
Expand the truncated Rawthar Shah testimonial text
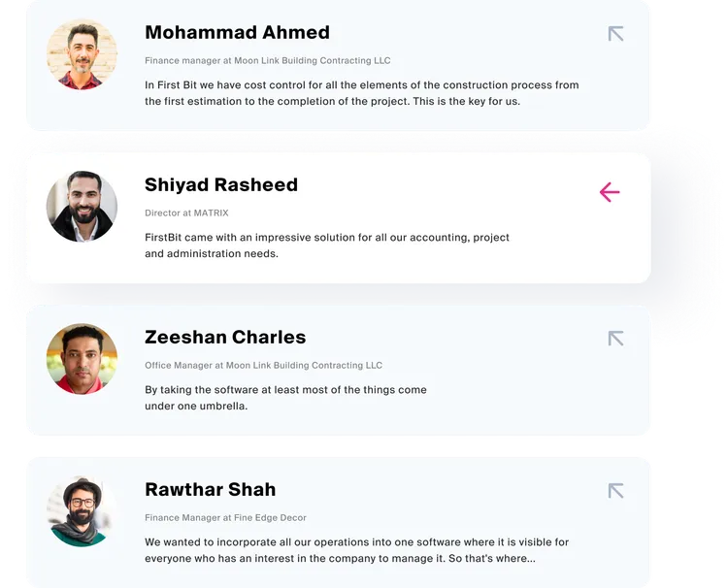pos(356,550)
